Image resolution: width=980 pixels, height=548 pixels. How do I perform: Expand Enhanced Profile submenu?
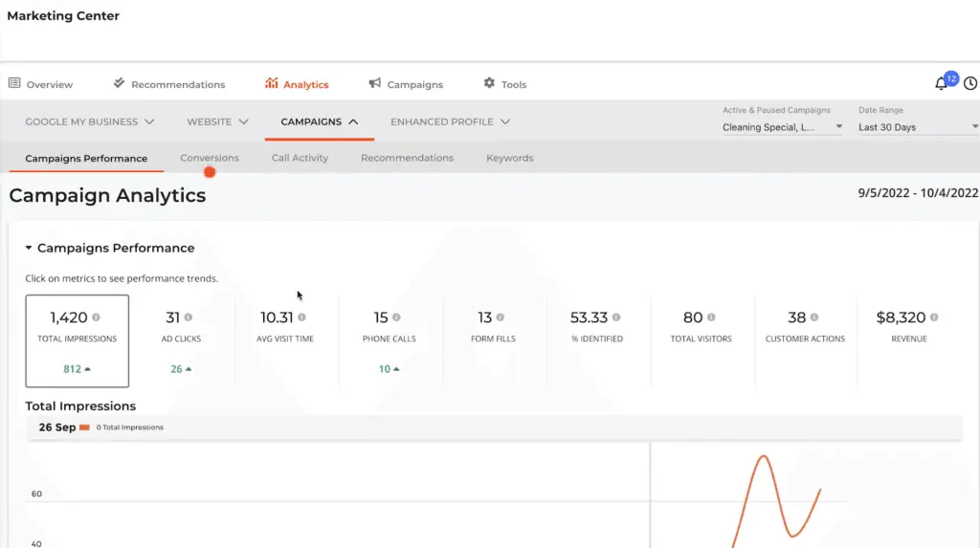coord(450,121)
